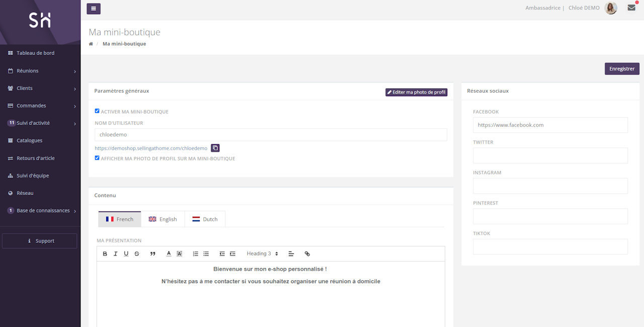Insert a blockquote in the presentation
This screenshot has height=327, width=644.
[153, 254]
